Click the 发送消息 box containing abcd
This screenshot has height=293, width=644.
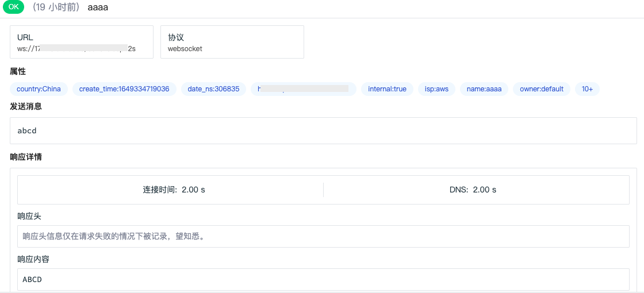[x=323, y=130]
